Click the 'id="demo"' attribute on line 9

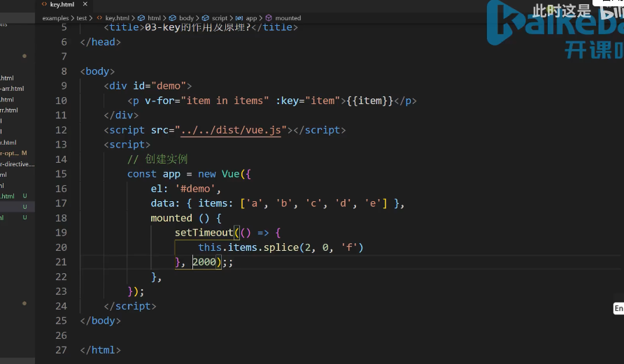pyautogui.click(x=159, y=86)
